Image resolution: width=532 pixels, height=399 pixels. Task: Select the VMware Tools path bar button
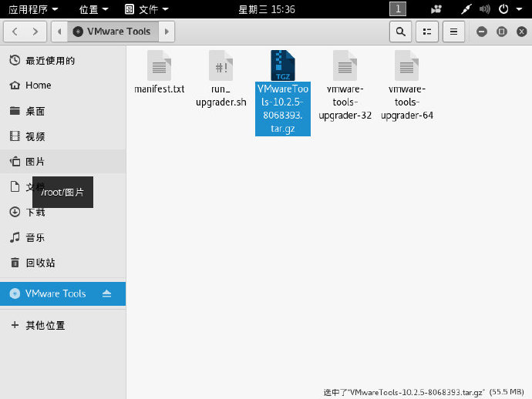[x=113, y=32]
